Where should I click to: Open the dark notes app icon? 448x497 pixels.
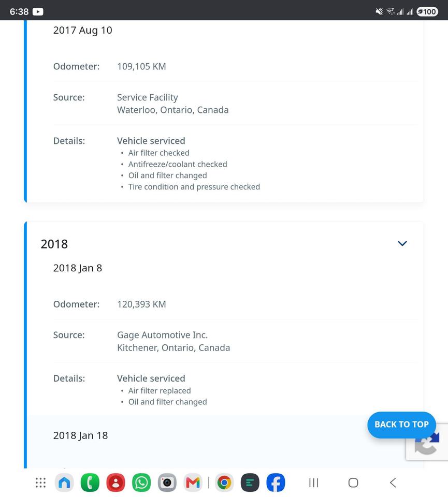click(x=250, y=483)
